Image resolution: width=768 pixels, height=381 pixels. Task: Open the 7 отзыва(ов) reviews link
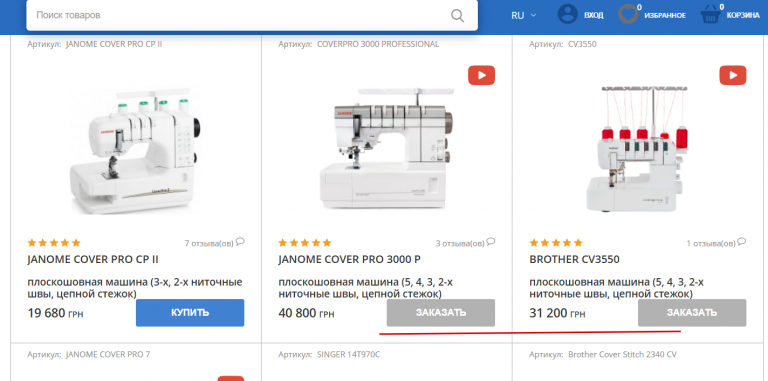209,243
